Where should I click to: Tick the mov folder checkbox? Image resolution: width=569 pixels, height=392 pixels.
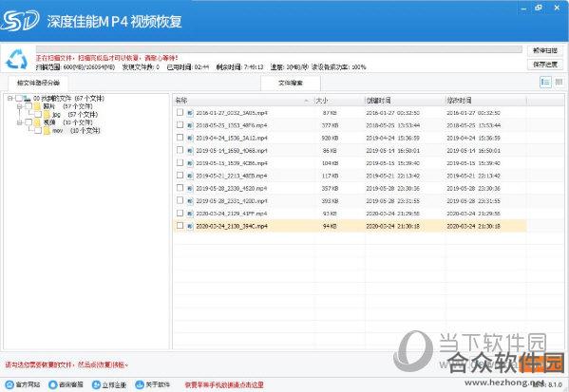pyautogui.click(x=38, y=131)
